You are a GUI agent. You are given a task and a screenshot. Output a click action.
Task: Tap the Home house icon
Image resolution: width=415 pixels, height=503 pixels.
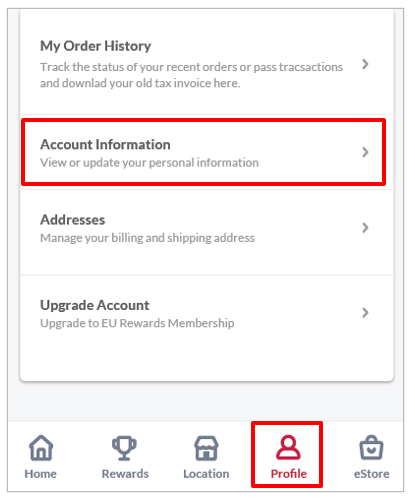coord(41,448)
